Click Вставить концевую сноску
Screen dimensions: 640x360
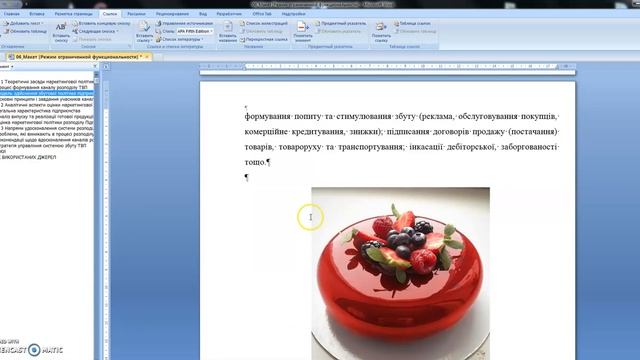(x=101, y=24)
